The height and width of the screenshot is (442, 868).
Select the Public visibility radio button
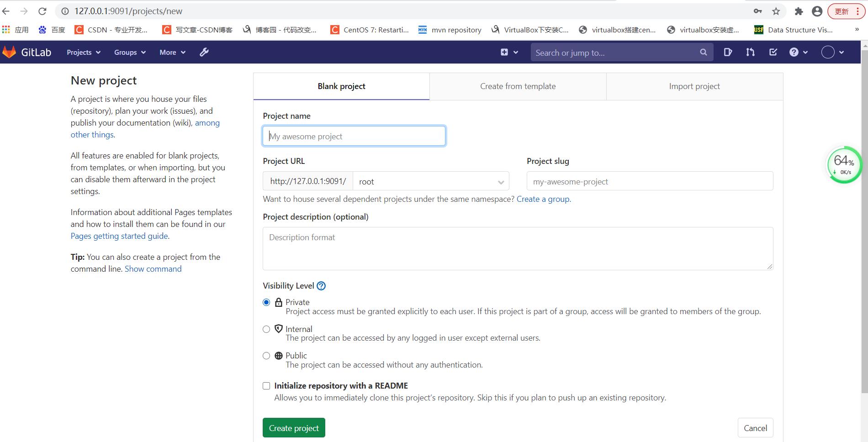(x=266, y=356)
